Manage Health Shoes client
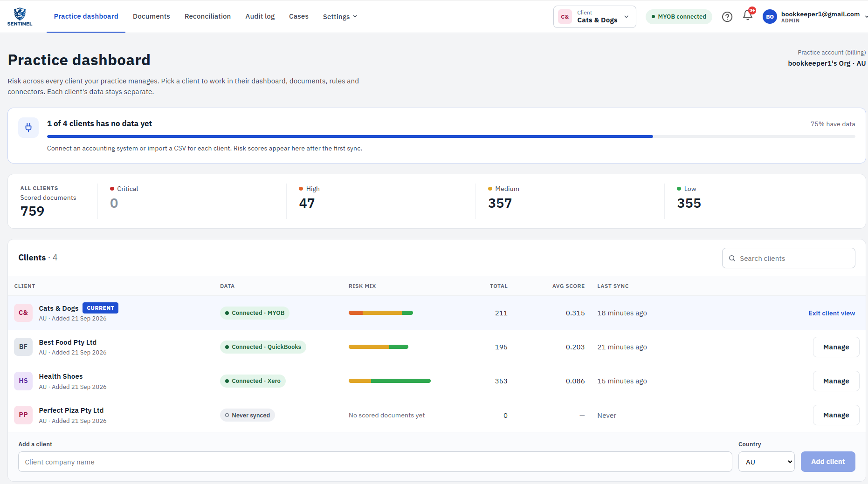Viewport: 868px width, 484px height. click(x=836, y=381)
